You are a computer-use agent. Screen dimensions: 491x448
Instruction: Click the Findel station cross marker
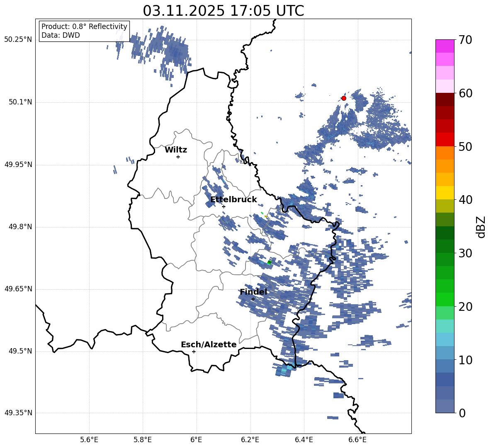click(253, 299)
